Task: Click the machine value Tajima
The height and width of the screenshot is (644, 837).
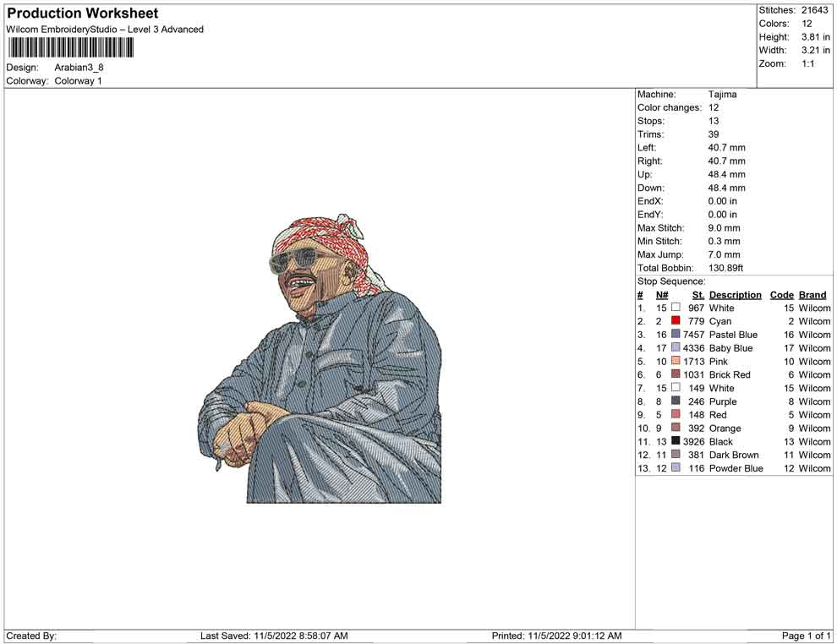Action: tap(722, 95)
